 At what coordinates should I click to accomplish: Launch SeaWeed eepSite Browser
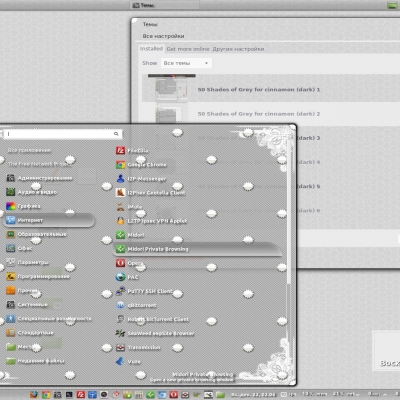tap(155, 333)
